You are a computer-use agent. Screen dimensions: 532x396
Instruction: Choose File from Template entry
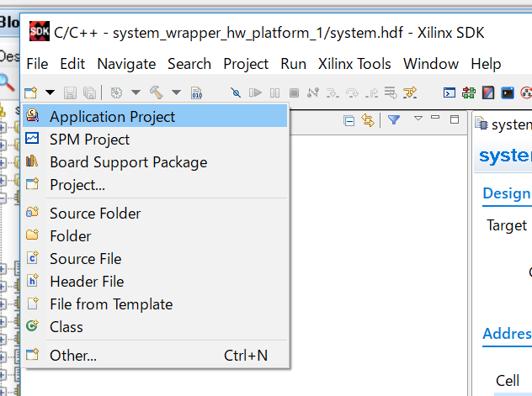155,304
